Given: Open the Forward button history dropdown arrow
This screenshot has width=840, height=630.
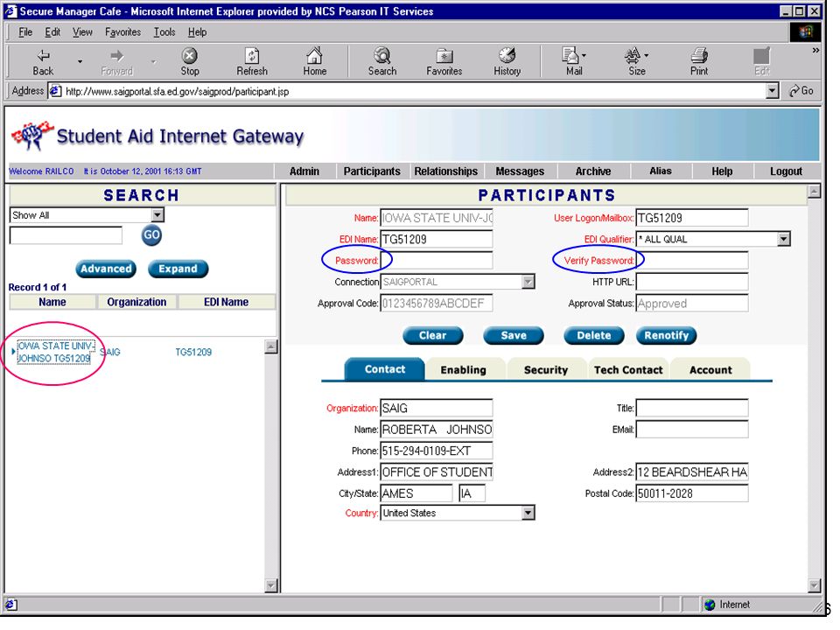Looking at the screenshot, I should tap(153, 61).
